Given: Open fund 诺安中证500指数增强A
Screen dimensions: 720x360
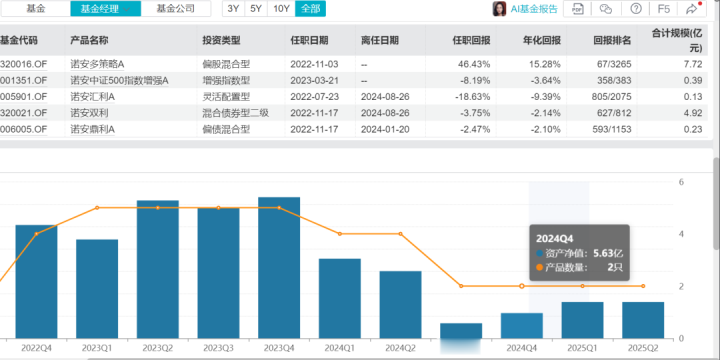Looking at the screenshot, I should (x=119, y=80).
